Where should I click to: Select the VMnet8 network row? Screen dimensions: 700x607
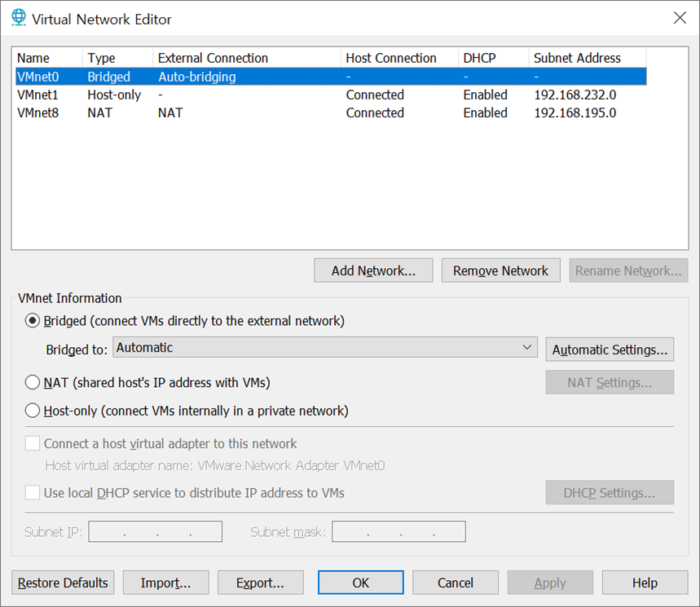coord(331,112)
